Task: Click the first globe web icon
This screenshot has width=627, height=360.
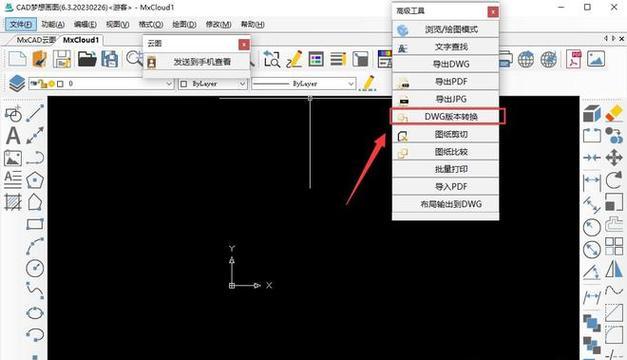Action: click(526, 60)
